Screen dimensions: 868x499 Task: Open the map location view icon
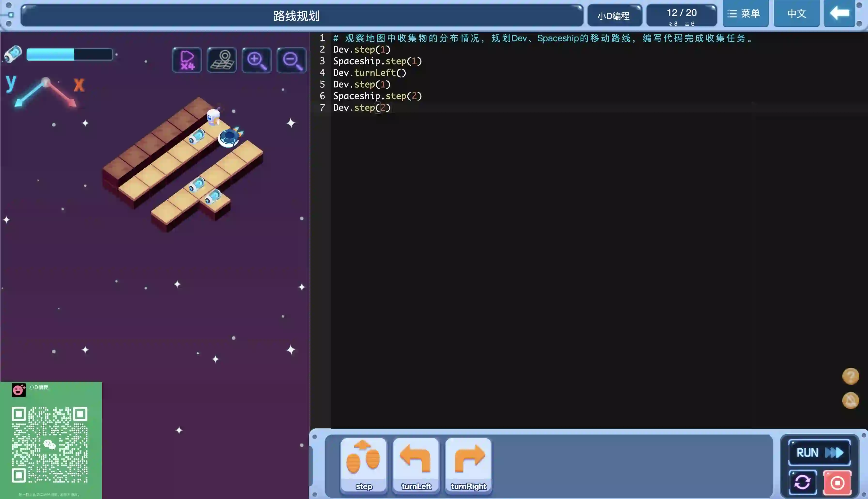click(x=222, y=60)
